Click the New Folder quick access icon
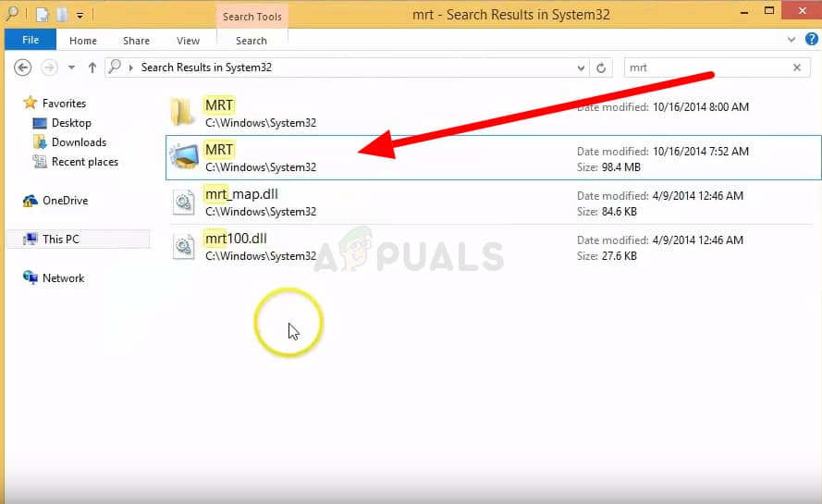822x504 pixels. [62, 15]
